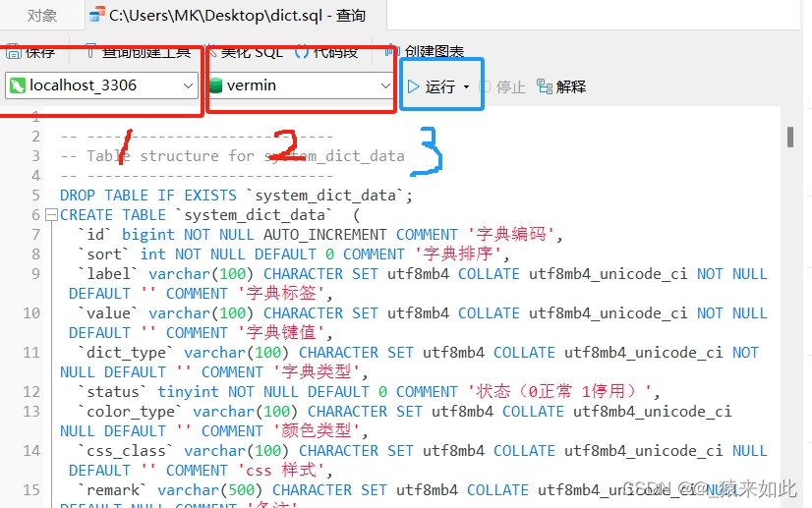Click the 'CREATE TABLE' keyword on line 6

[113, 215]
